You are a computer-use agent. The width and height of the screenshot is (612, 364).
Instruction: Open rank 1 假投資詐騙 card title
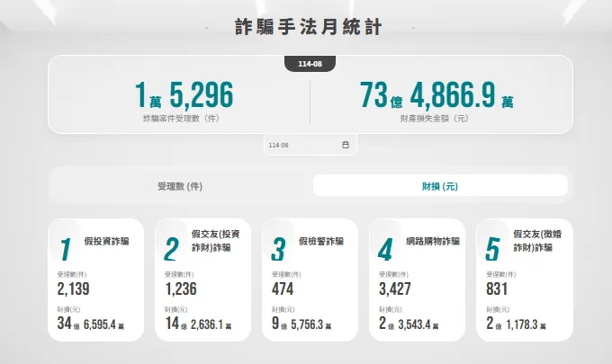click(106, 241)
